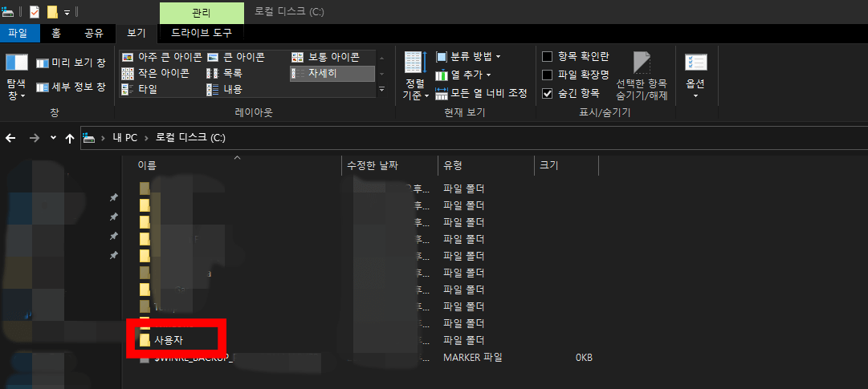Click the drive icon in title bar
868x389 pixels.
8,11
